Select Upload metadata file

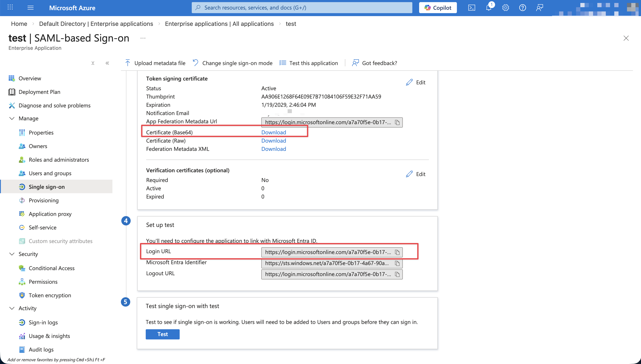(159, 63)
